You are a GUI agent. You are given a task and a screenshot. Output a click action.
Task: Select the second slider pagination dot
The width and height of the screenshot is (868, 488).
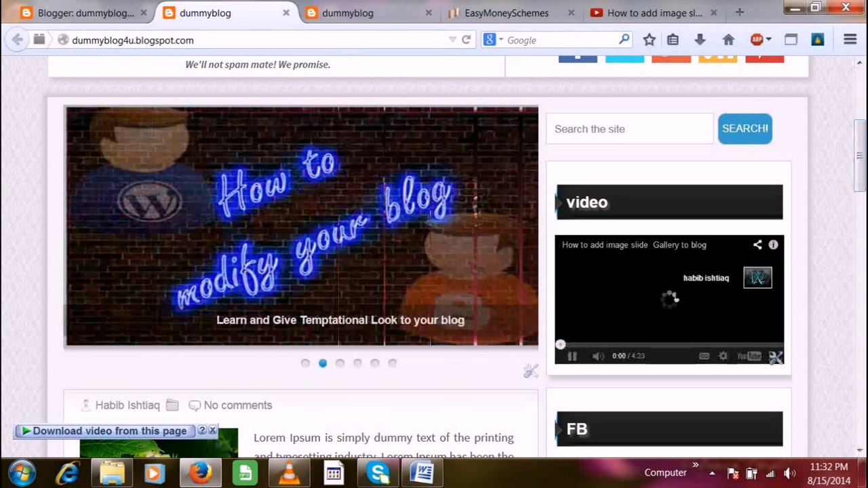point(323,363)
